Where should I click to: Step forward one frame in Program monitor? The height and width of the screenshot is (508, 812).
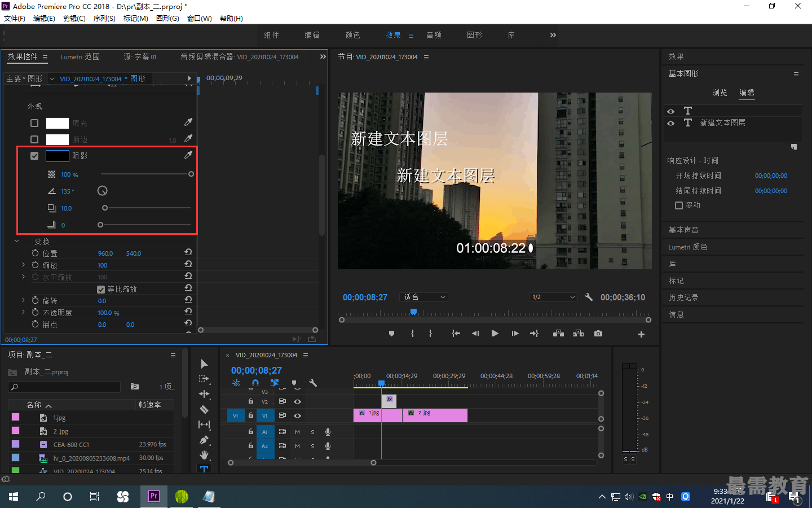click(x=515, y=334)
